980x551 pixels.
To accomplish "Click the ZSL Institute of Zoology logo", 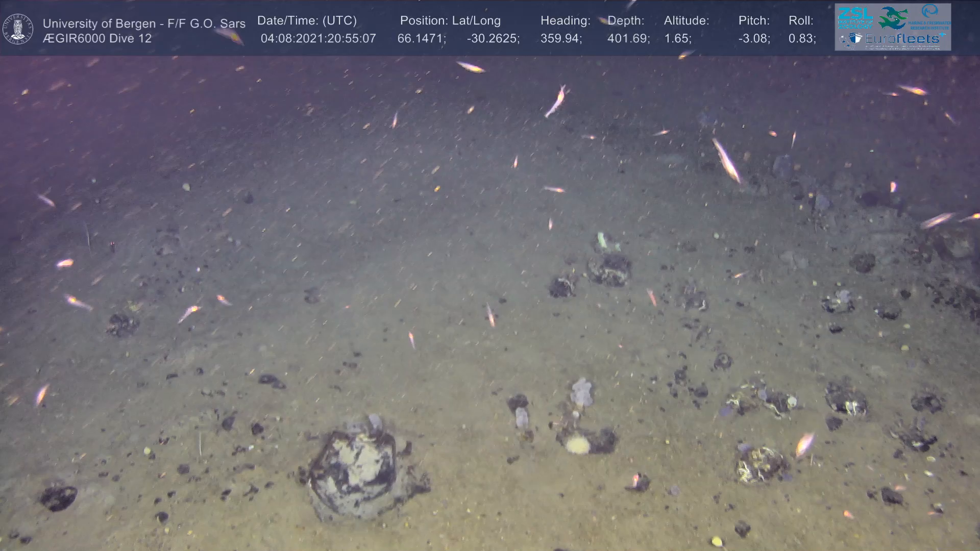I will click(x=854, y=17).
